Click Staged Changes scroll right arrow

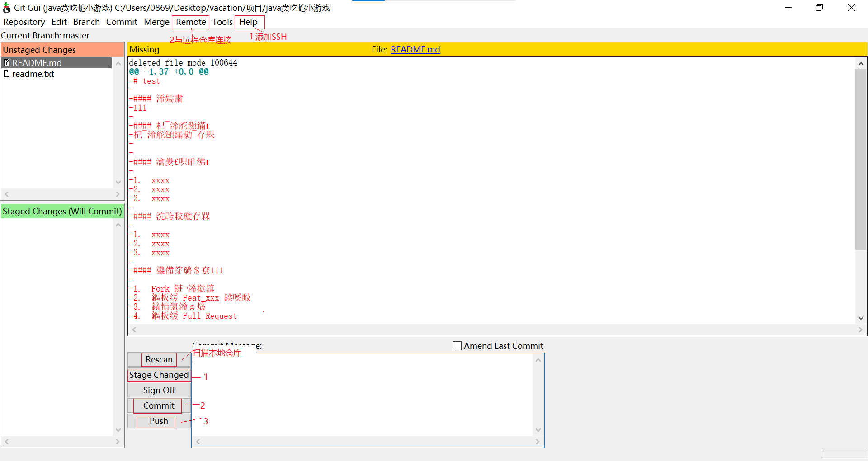click(x=118, y=442)
